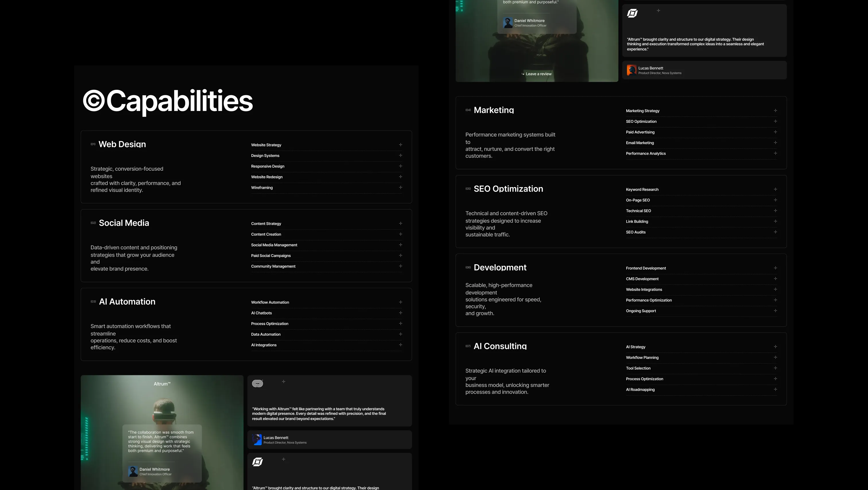Select the Ongoing Support text

(x=641, y=311)
